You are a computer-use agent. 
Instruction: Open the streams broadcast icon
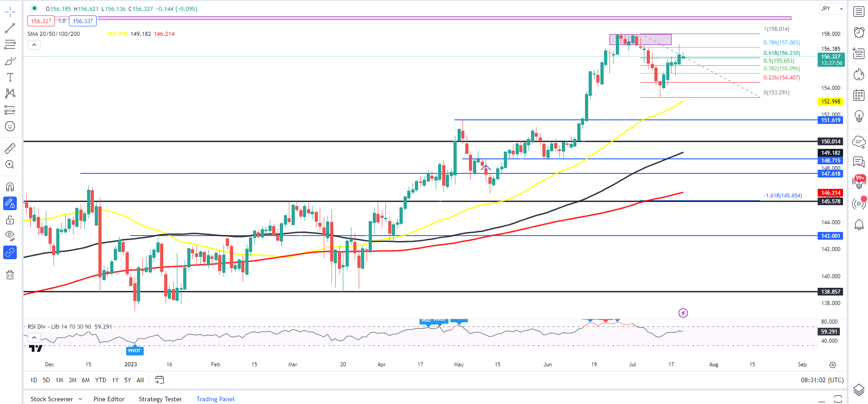click(859, 203)
